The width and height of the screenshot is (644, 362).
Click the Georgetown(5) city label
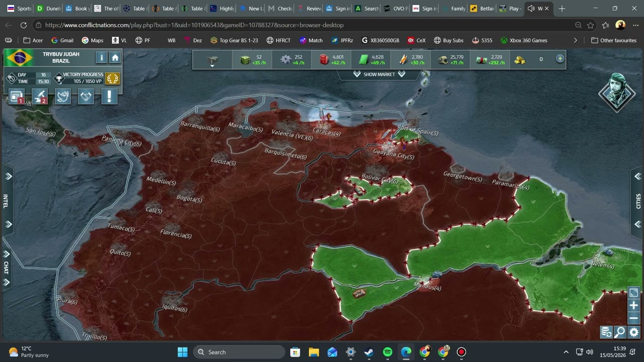click(x=462, y=177)
